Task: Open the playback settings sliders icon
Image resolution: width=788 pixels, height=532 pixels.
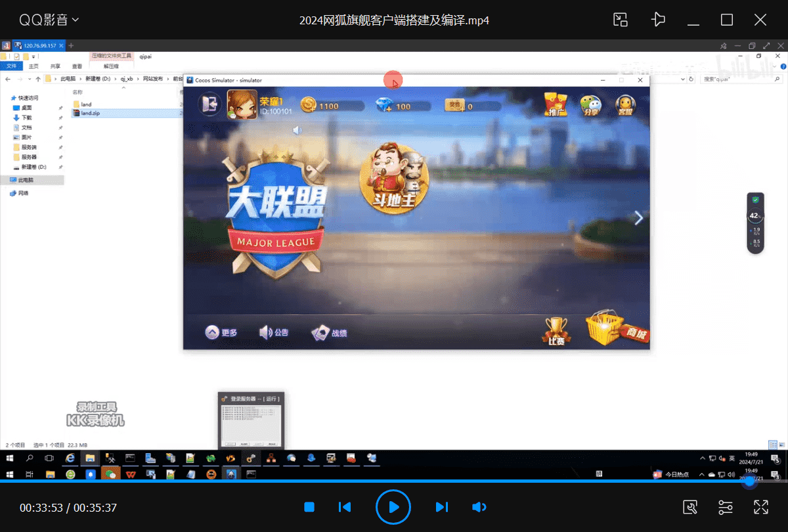Action: 726,507
